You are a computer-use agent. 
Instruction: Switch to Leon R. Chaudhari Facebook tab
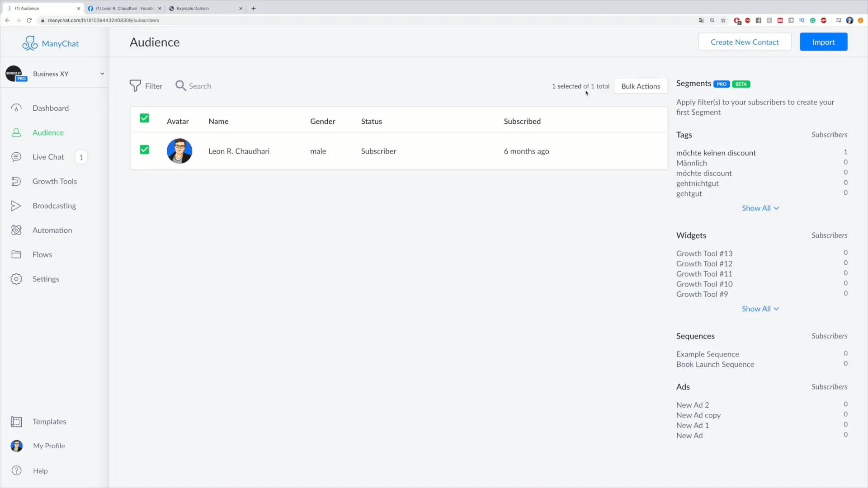click(124, 8)
